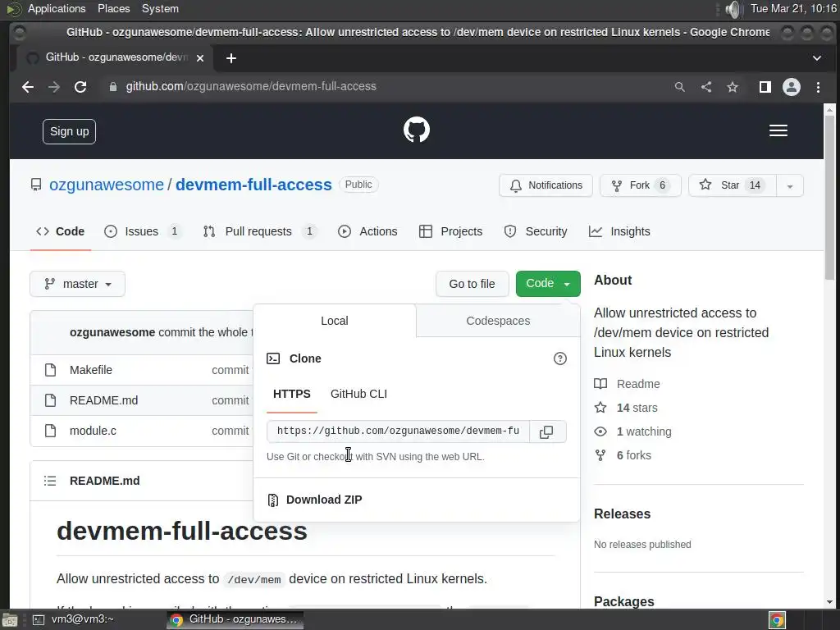Click the system volume speaker icon
This screenshot has height=630, width=840.
(733, 9)
